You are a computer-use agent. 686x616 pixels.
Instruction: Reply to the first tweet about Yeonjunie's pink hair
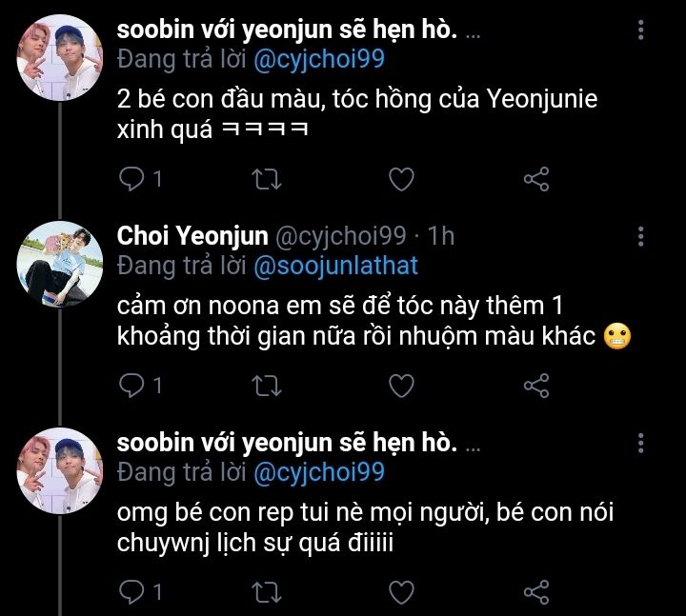click(130, 178)
